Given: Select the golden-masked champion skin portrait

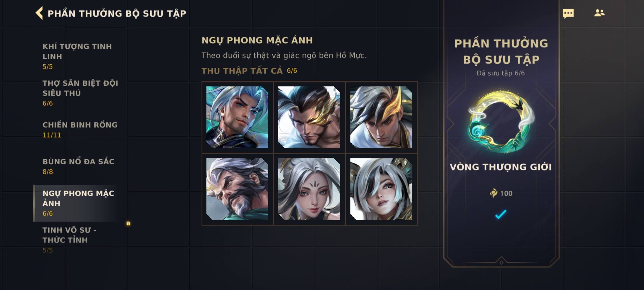Looking at the screenshot, I should click(309, 117).
